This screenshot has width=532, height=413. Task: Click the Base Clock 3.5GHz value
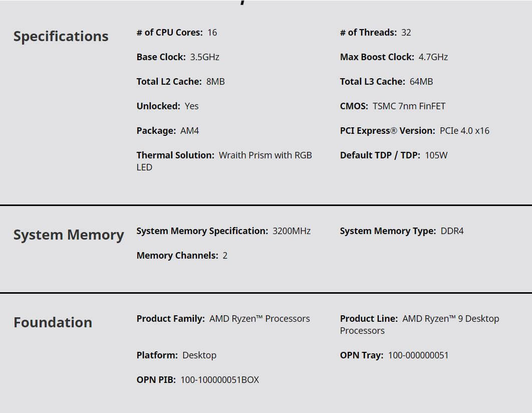tap(204, 57)
